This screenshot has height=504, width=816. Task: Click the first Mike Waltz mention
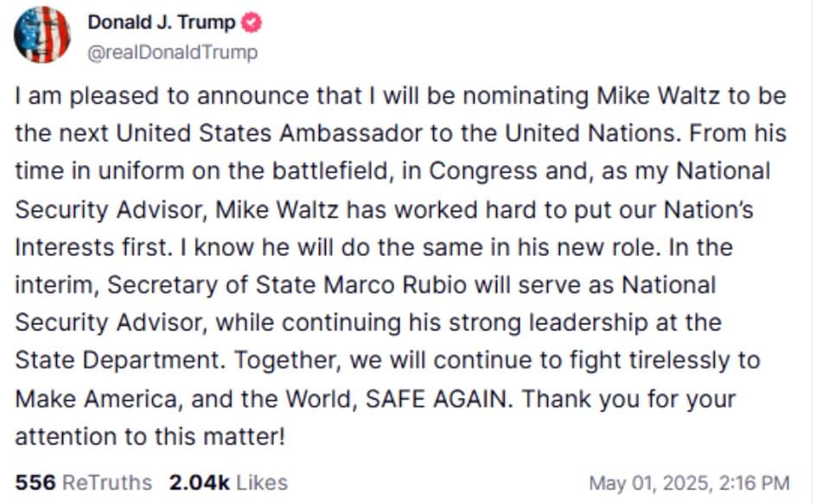click(658, 96)
